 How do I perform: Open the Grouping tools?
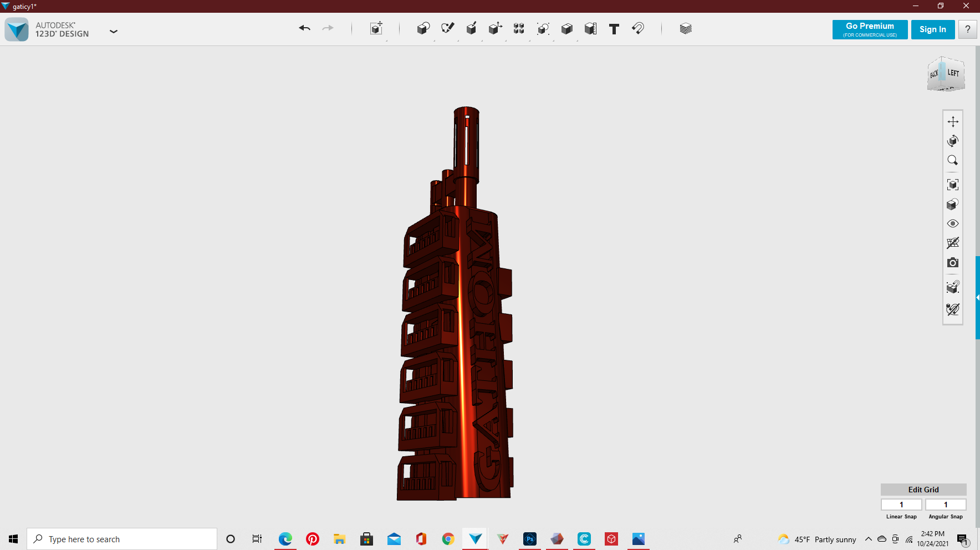pos(543,29)
